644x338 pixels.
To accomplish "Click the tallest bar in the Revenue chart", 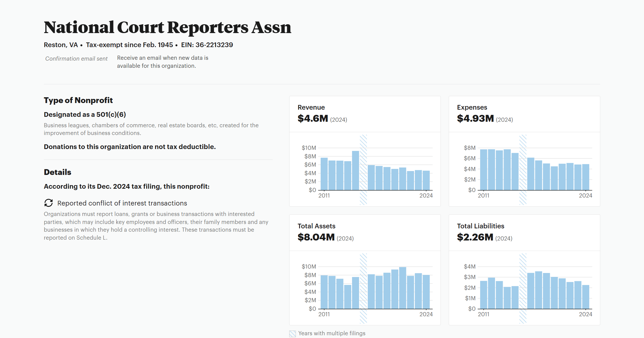I will pos(355,171).
